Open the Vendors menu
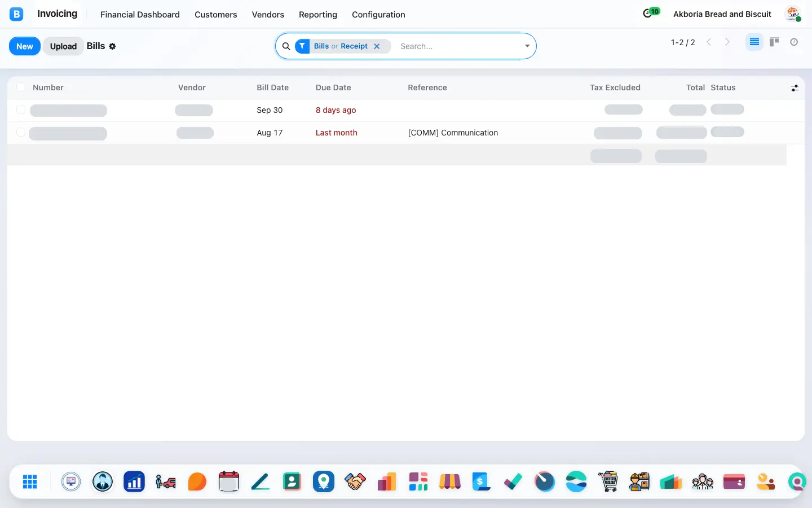Image resolution: width=812 pixels, height=508 pixels. [268, 15]
